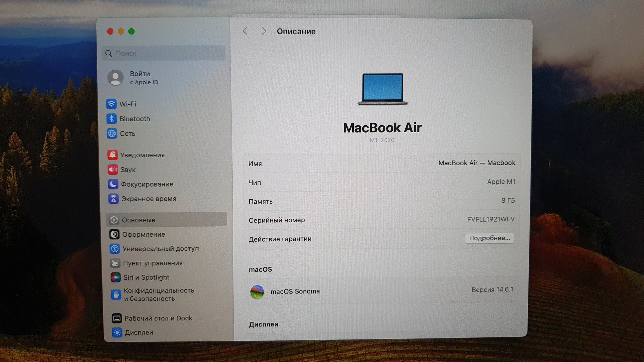The image size is (644, 362).
Task: Go back with the left chevron
Action: coord(245,31)
